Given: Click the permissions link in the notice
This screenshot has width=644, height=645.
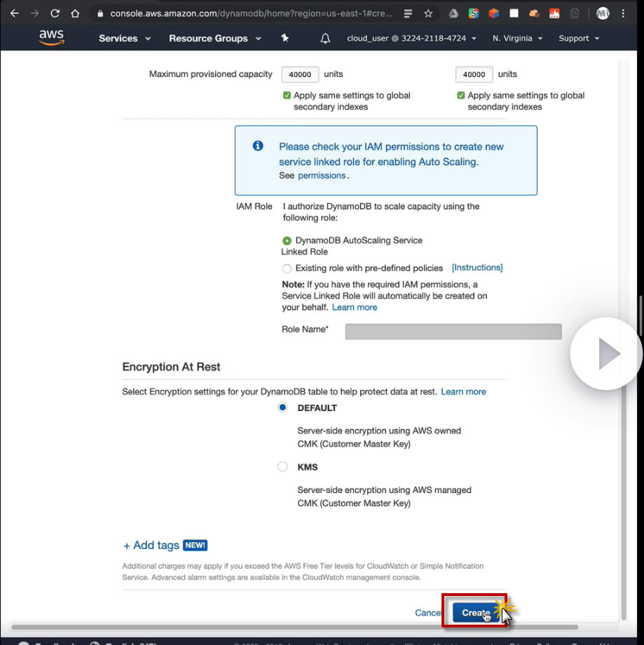Looking at the screenshot, I should [322, 176].
